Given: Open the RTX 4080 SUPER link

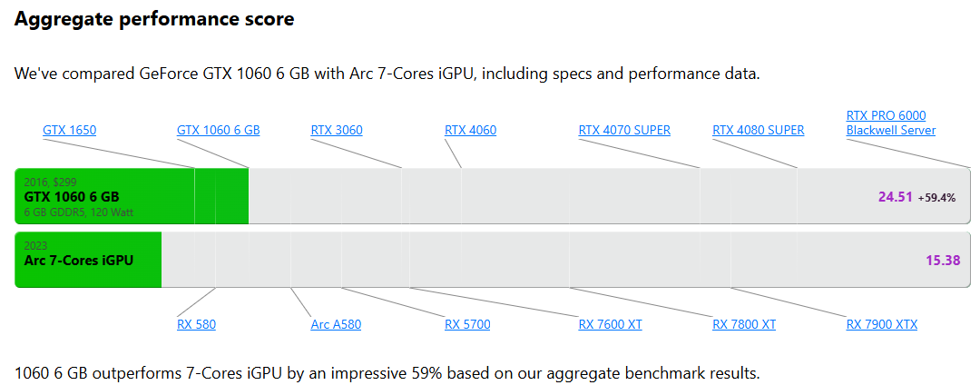Looking at the screenshot, I should click(x=758, y=130).
